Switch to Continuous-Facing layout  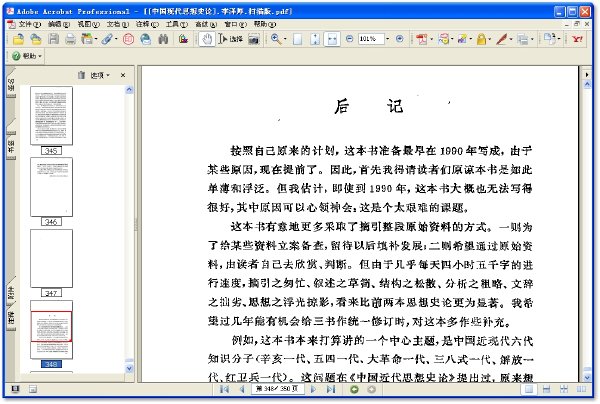564,389
